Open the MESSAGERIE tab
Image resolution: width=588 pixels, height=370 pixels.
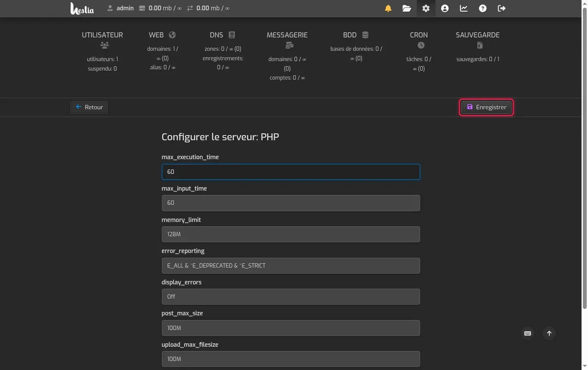287,56
